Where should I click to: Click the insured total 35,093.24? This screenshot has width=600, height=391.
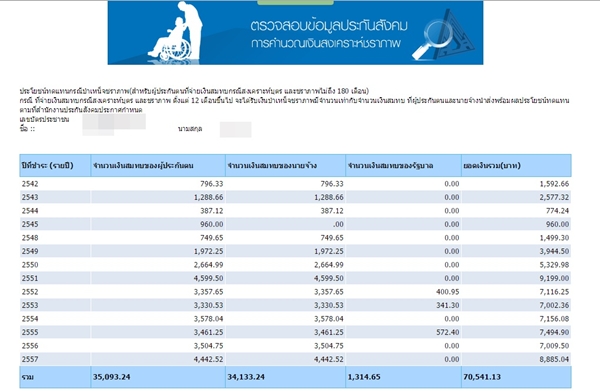tap(111, 377)
